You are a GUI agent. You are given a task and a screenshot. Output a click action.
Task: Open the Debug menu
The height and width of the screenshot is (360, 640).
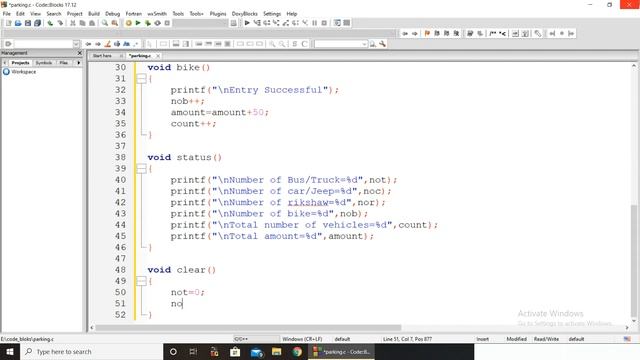(113, 13)
